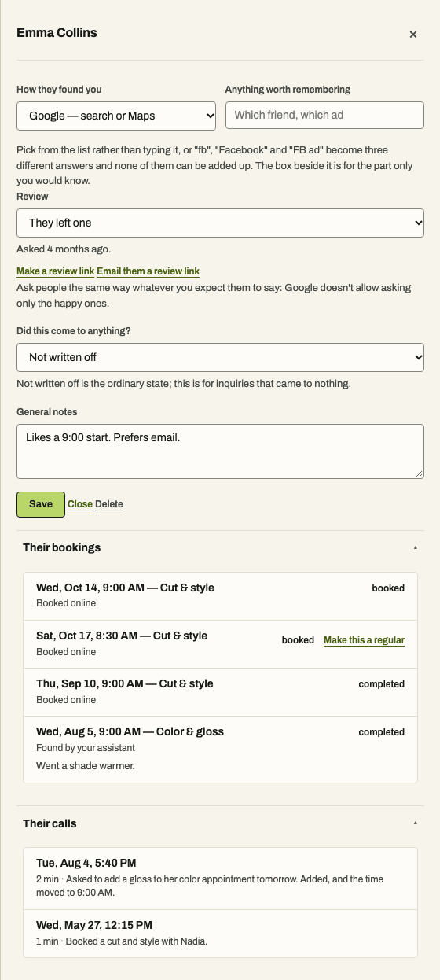Select the Sat, Oct 17 Cut & style booking
Screen dimensions: 440x980
pyautogui.click(x=220, y=643)
